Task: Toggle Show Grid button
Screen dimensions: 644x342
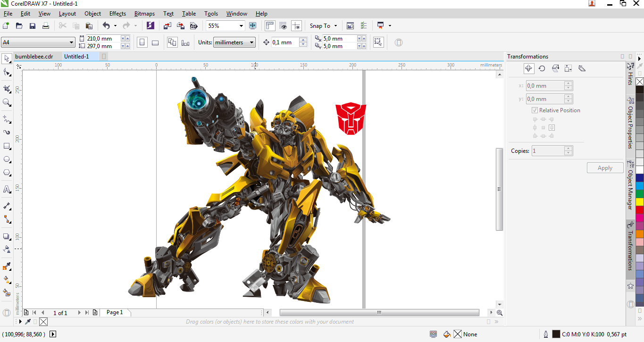Action: tap(283, 26)
